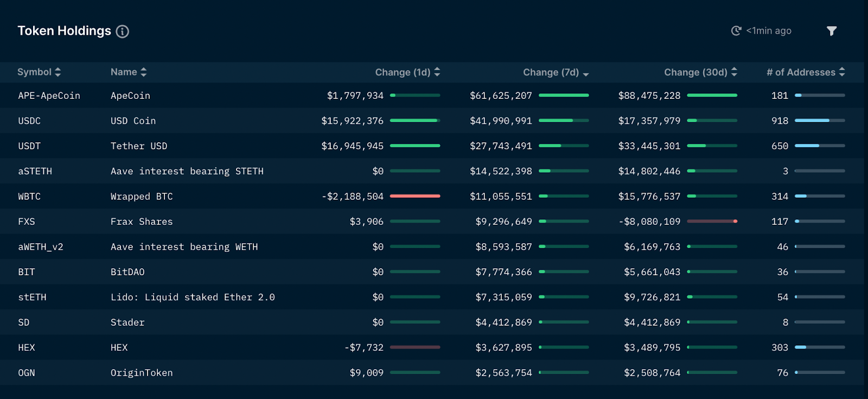Sort by Symbol column arrows
This screenshot has height=399, width=868.
pos(58,72)
